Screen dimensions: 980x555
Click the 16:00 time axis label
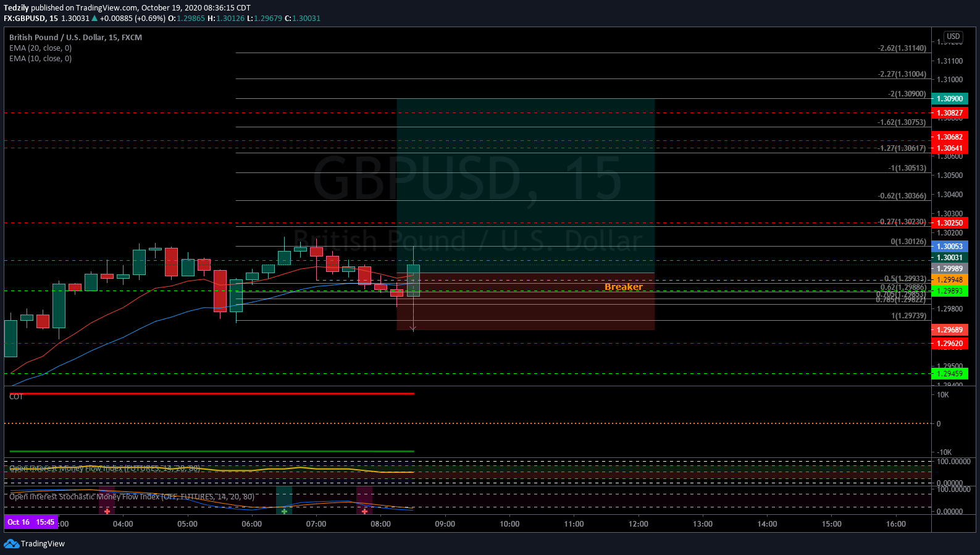[x=896, y=524]
